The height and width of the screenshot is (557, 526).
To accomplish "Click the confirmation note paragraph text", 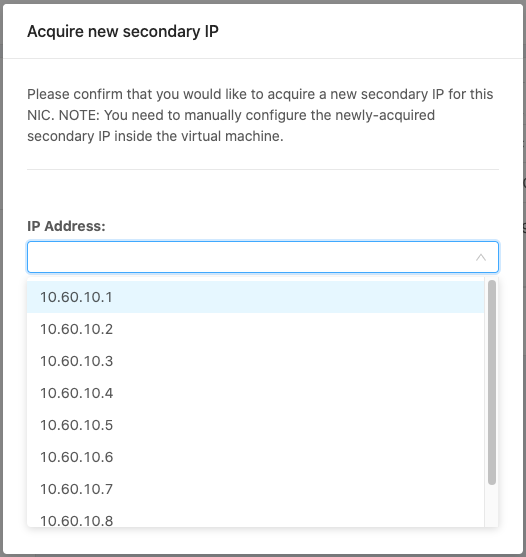I will 260,115.
